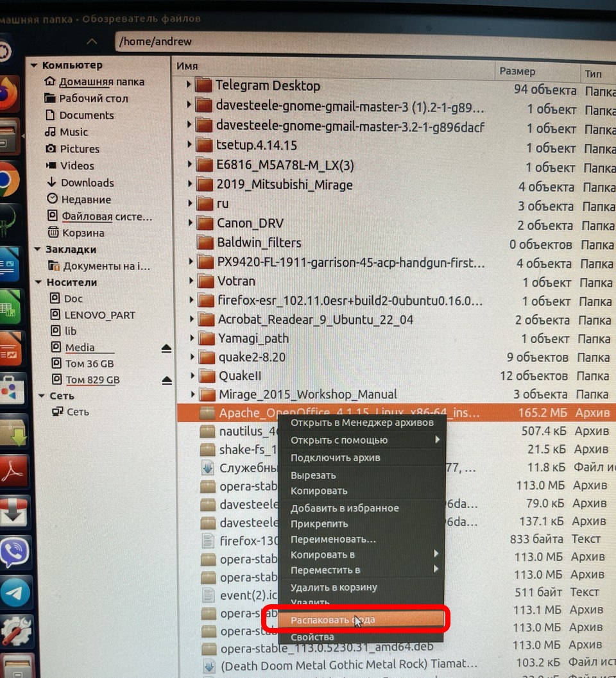Image resolution: width=616 pixels, height=678 pixels.
Task: Select Распаковать сюда menu entry
Action: (361, 620)
